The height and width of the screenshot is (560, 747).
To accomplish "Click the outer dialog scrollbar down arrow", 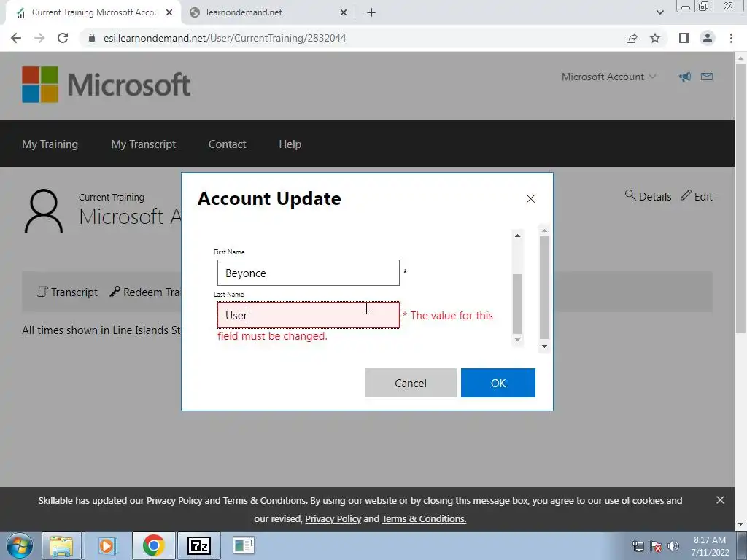I will [544, 346].
